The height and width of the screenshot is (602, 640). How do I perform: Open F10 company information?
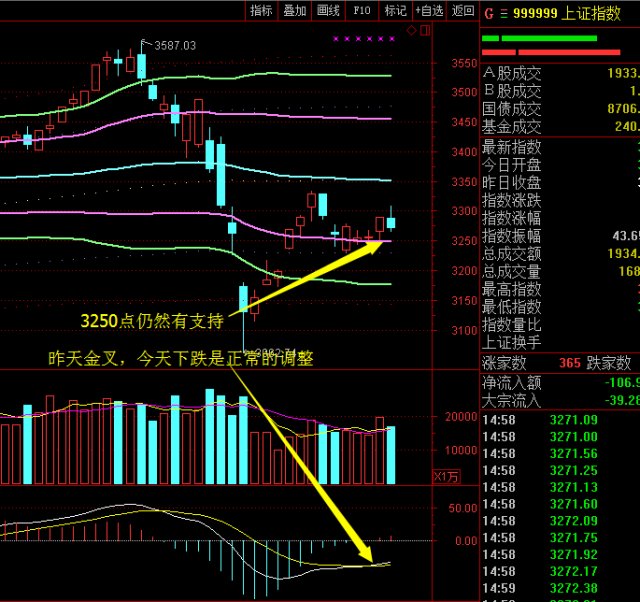362,11
